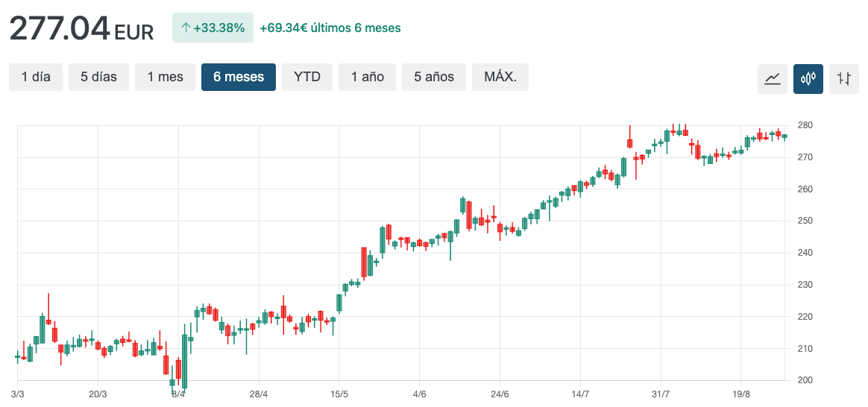Click the 3/3 starting date label
Image resolution: width=868 pixels, height=407 pixels.
[x=19, y=394]
